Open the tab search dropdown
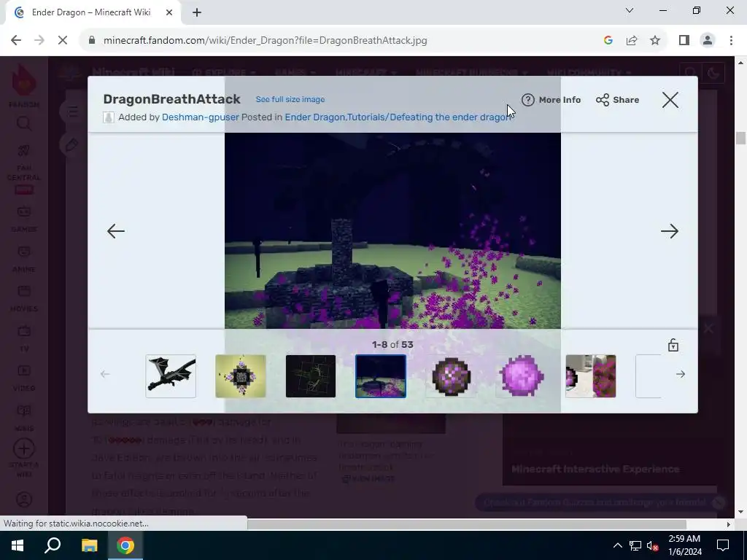 [x=630, y=10]
